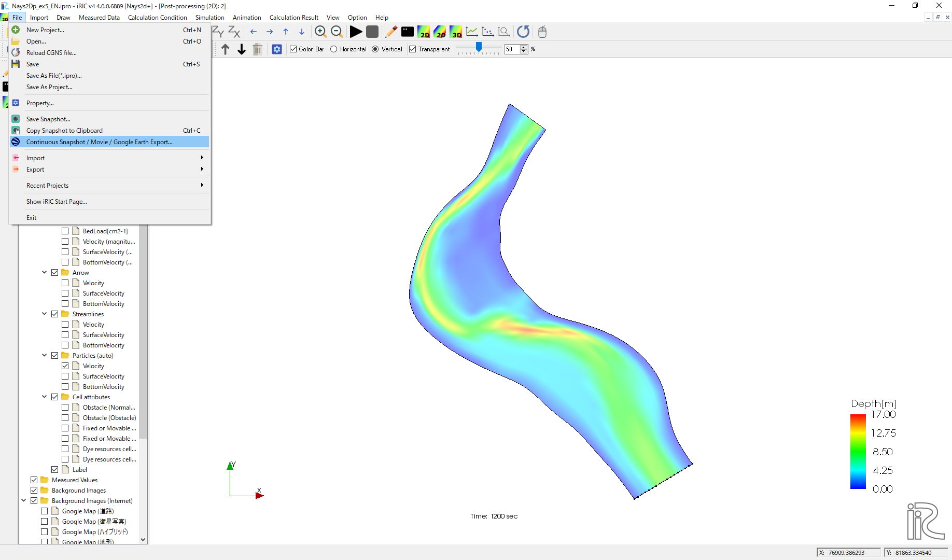Image resolution: width=952 pixels, height=560 pixels.
Task: Click the transparency slider handle
Action: [x=479, y=48]
